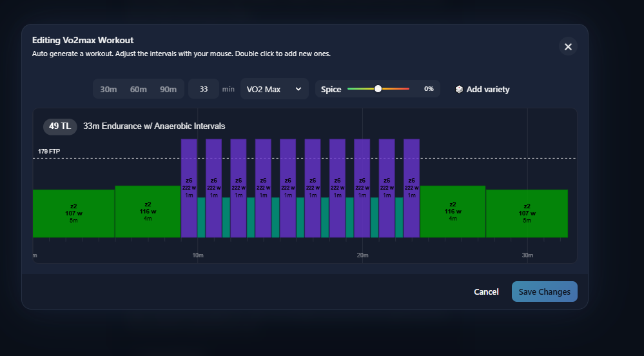
Task: Select the 30m duration preset
Action: pos(108,89)
